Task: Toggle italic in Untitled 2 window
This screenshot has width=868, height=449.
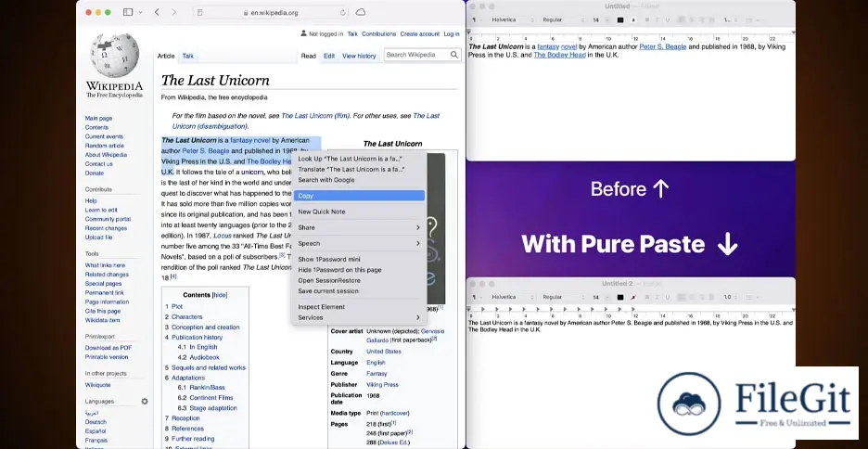Action: [657, 297]
